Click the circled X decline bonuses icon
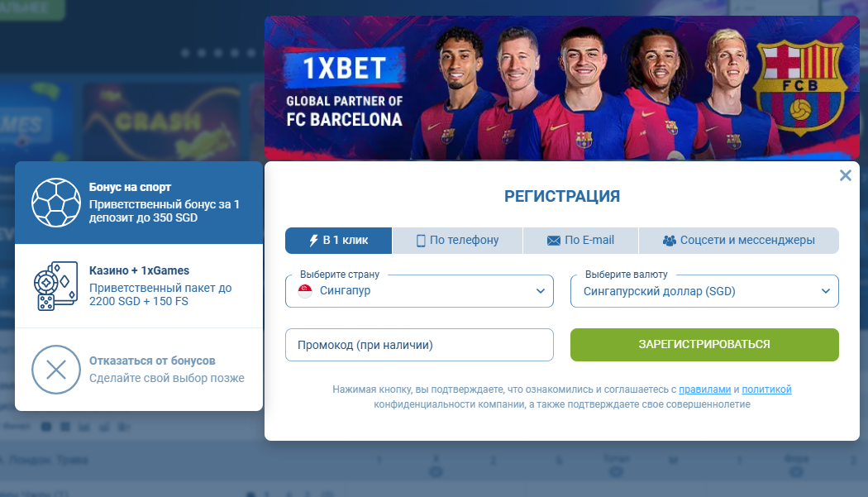 pos(56,369)
